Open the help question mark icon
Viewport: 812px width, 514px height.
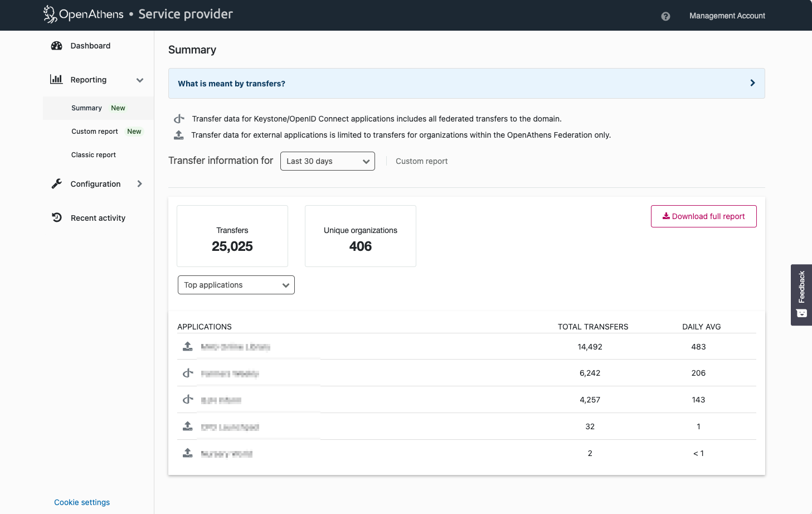[x=665, y=16]
